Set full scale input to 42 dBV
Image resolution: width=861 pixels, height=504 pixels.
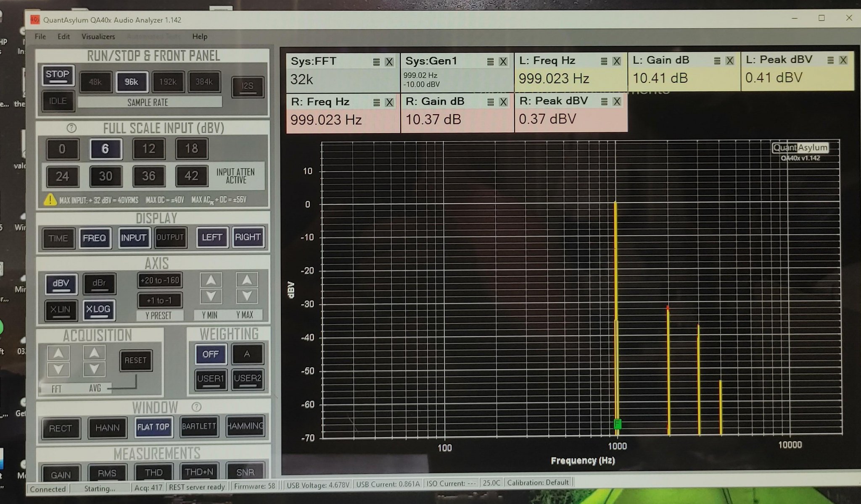click(x=191, y=176)
